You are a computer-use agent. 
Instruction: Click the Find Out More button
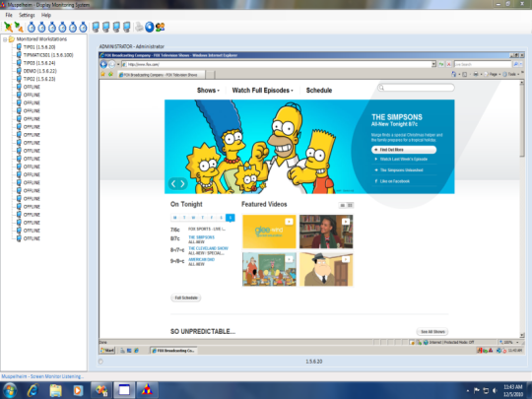[404, 150]
